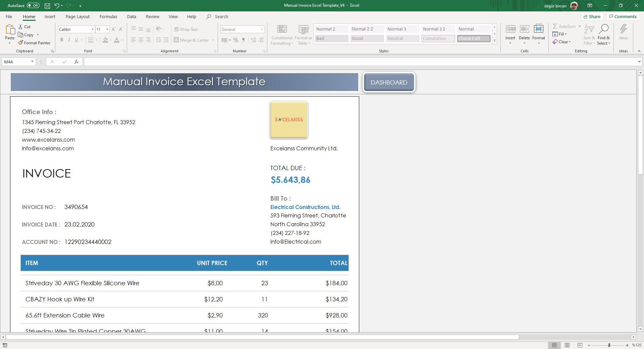Center text horizontally
Image resolution: width=644 pixels, height=349 pixels.
[x=141, y=40]
